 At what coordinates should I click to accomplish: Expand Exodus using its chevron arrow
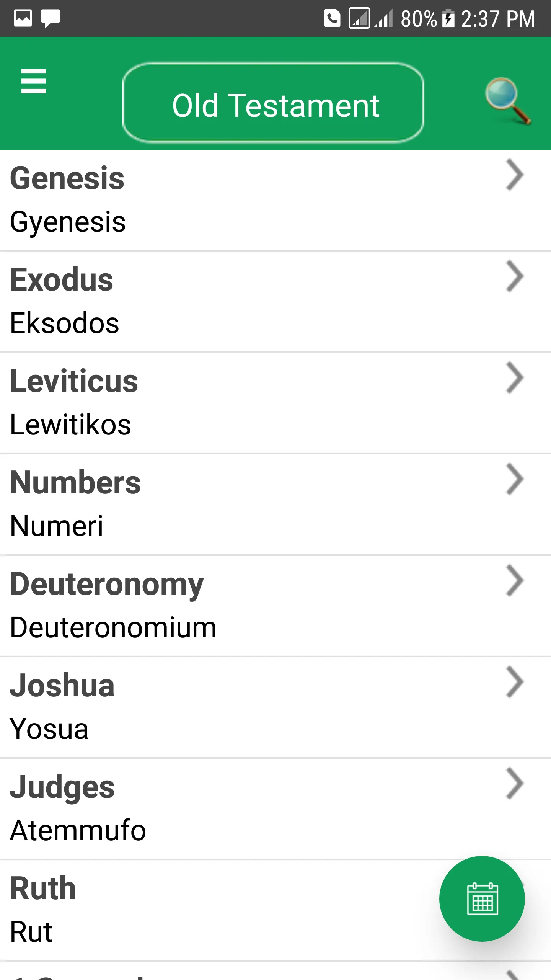pos(515,276)
